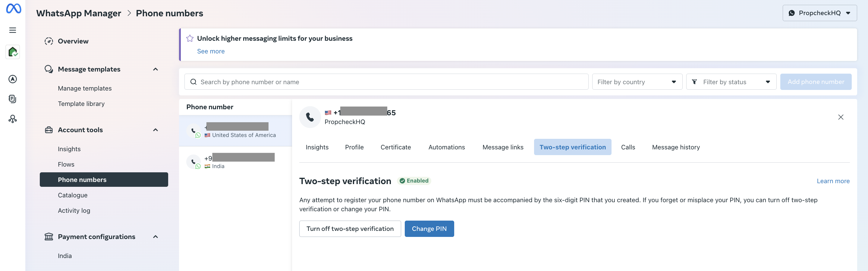This screenshot has height=271, width=868.
Task: Click Turn off two-step verification button
Action: pyautogui.click(x=350, y=229)
